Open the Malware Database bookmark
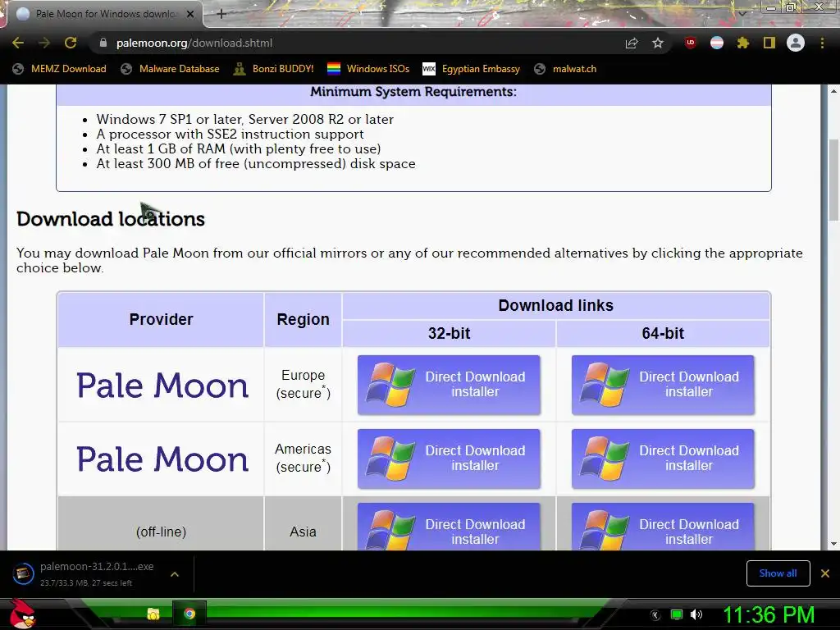This screenshot has height=630, width=840. coord(170,69)
